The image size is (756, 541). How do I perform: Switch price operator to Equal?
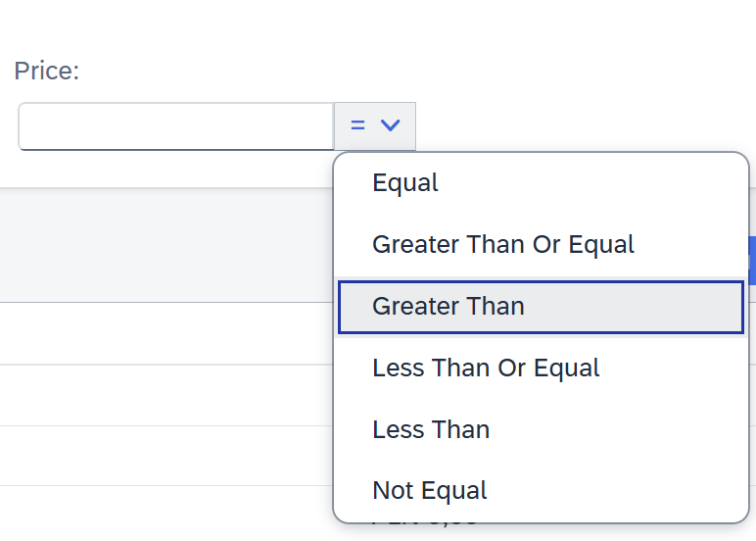pyautogui.click(x=405, y=183)
